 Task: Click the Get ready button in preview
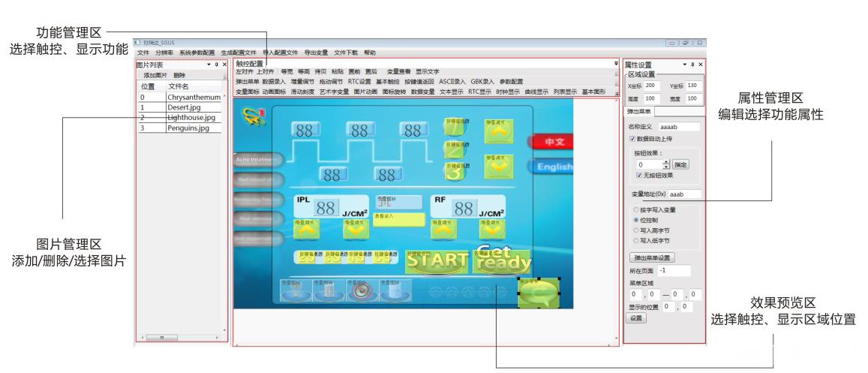point(502,259)
